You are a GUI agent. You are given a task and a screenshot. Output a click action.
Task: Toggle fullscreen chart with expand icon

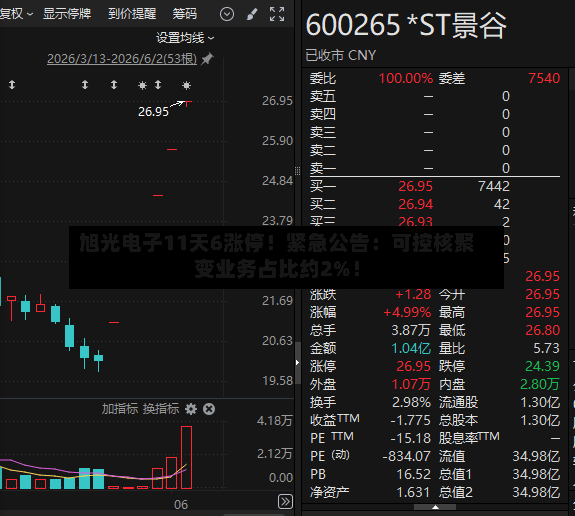click(x=277, y=14)
